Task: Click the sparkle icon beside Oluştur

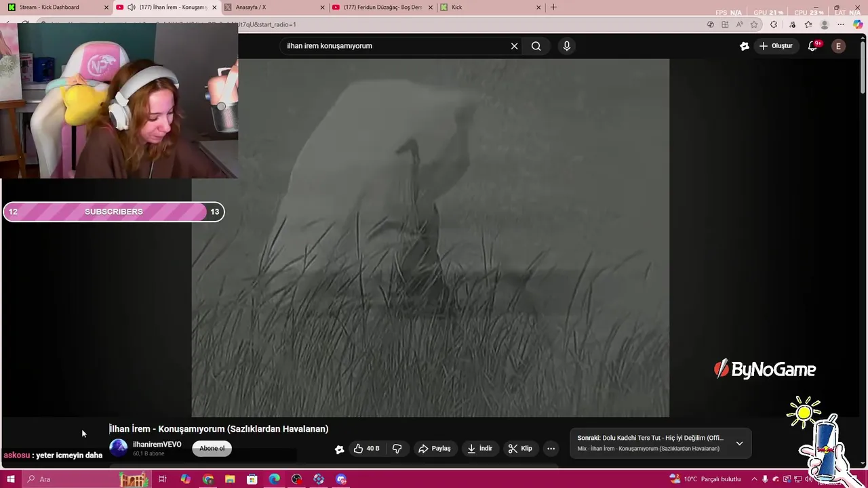Action: coord(745,46)
